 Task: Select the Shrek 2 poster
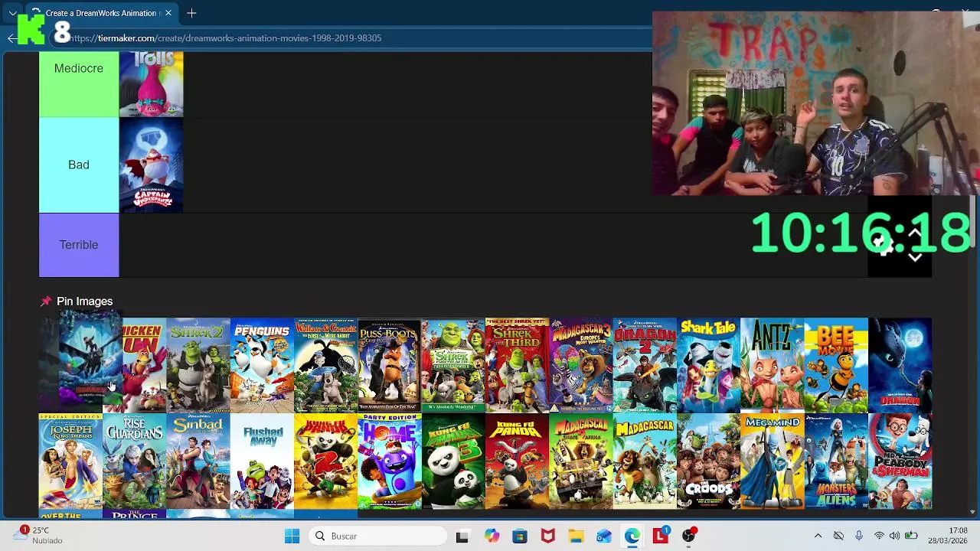tap(198, 365)
